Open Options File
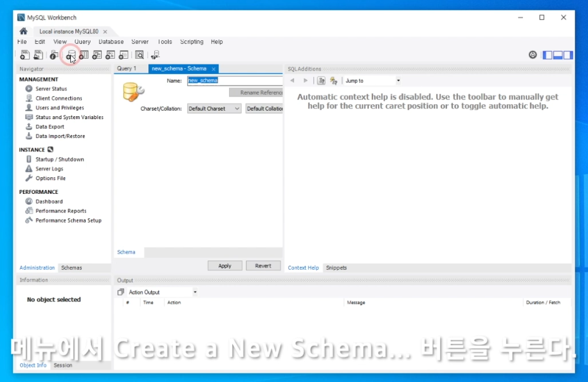588x382 pixels. [x=50, y=178]
